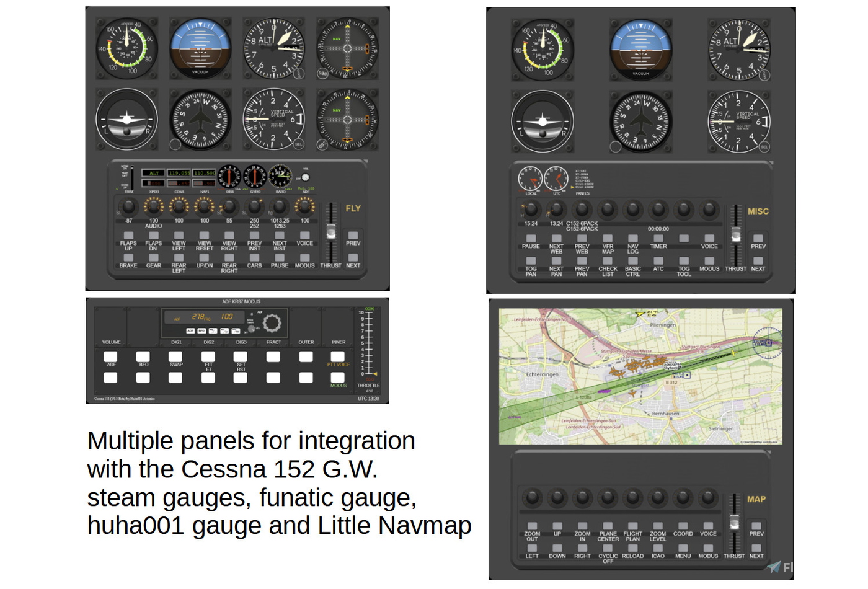
Task: Click the BARO hg knob on the FLY panel
Action: point(280,206)
